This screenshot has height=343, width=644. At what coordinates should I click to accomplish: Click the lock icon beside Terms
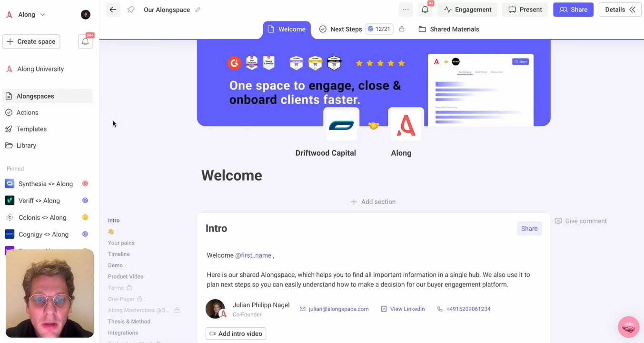pos(129,288)
